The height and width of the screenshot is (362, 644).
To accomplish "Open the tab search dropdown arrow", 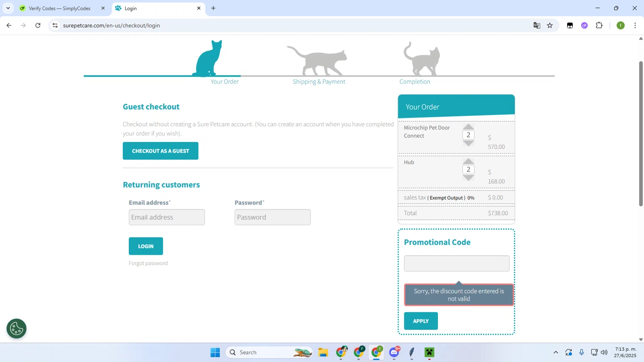I will (x=8, y=8).
